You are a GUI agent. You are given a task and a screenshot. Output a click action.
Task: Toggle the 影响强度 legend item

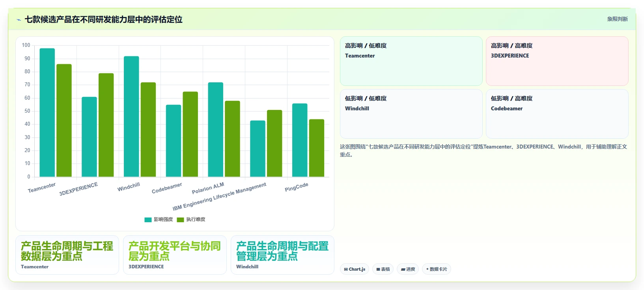(159, 219)
